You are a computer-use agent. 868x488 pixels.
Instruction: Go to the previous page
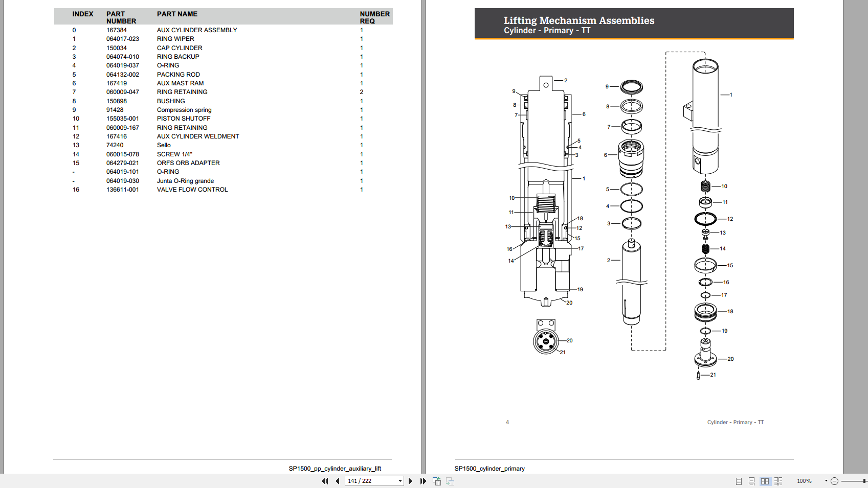pos(338,481)
